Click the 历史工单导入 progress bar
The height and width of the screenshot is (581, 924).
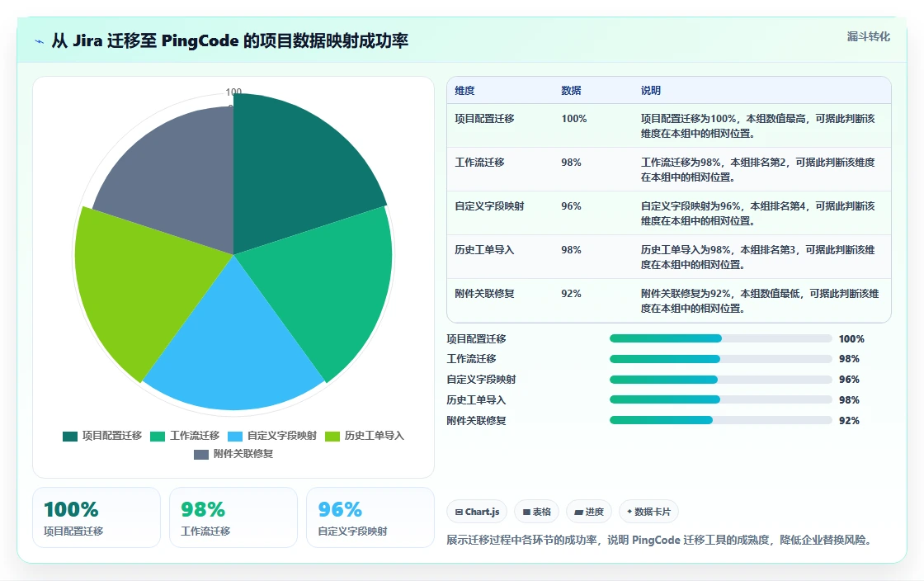[721, 399]
